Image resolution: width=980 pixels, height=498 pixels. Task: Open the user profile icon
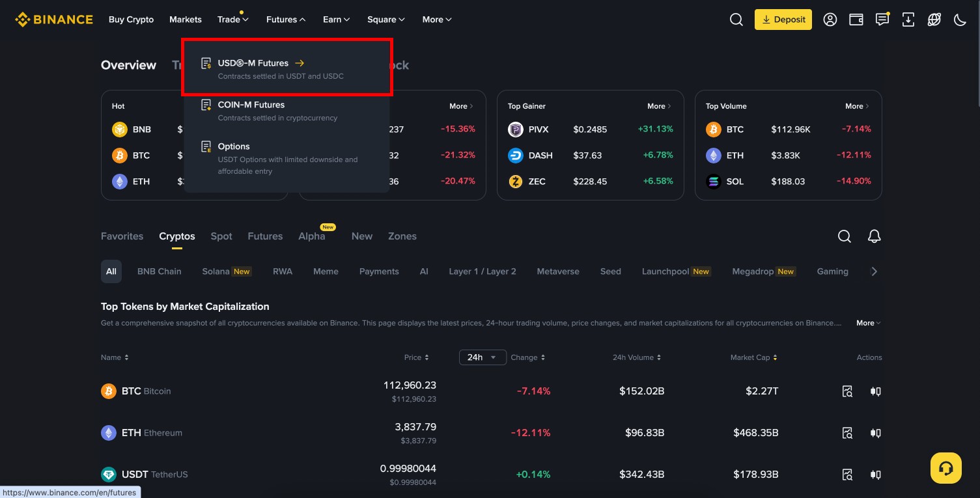830,20
